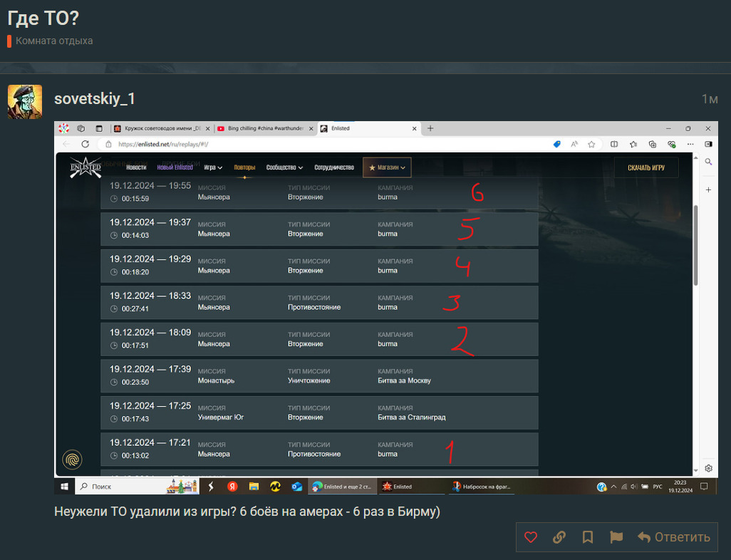Show hidden system tray icons
This screenshot has width=731, height=560.
(x=613, y=487)
